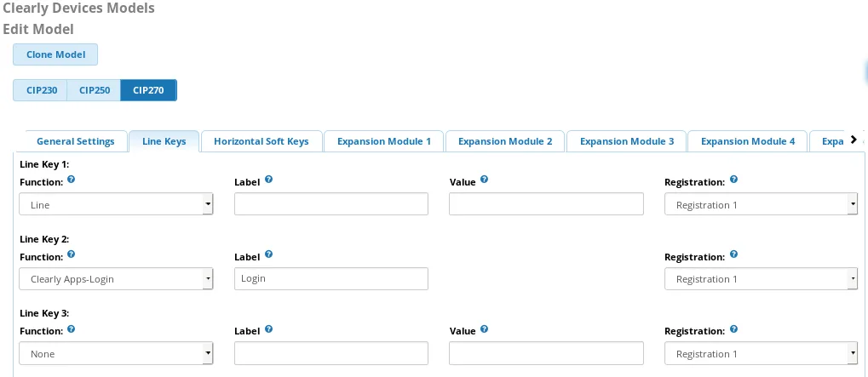Click help icon beside Line Key 1 Label
The image size is (868, 377).
point(268,180)
